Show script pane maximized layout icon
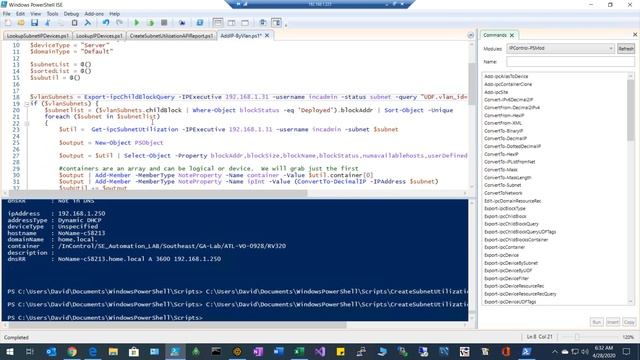640x360 pixels. pos(245,23)
